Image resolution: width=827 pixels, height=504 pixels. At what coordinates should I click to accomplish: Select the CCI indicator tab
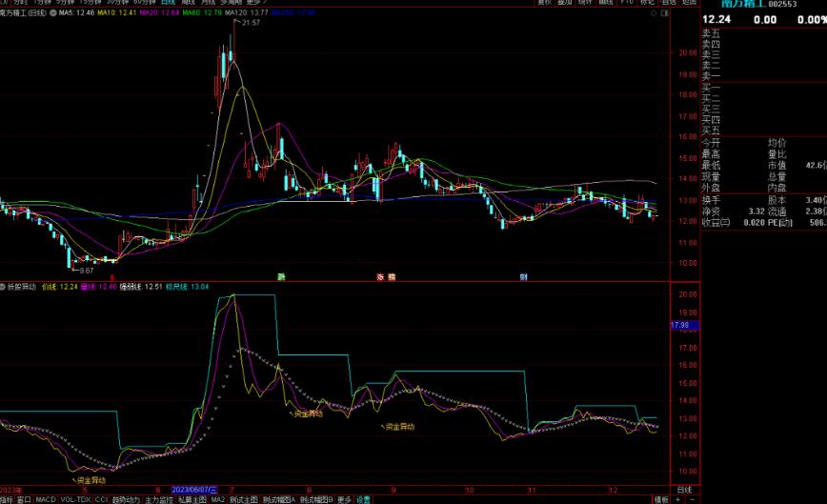coord(101,500)
